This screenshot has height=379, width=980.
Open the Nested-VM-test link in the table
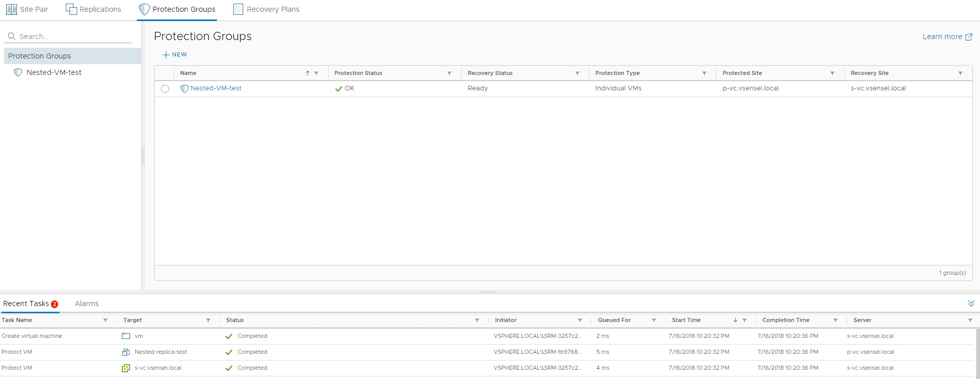(x=215, y=88)
